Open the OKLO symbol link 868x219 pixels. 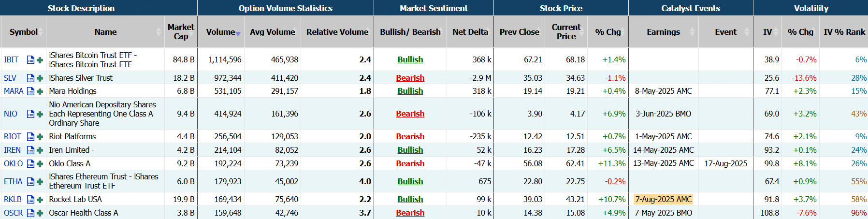pyautogui.click(x=14, y=163)
